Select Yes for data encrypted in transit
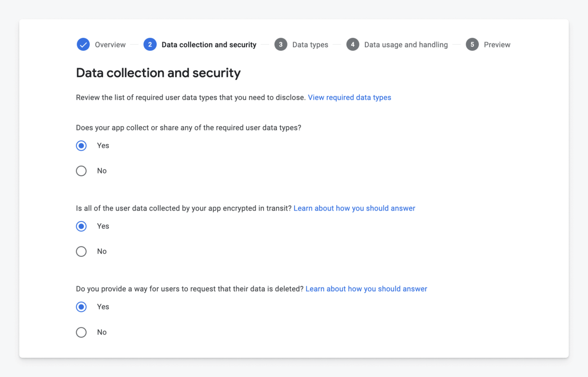Viewport: 588px width, 377px height. 81,226
